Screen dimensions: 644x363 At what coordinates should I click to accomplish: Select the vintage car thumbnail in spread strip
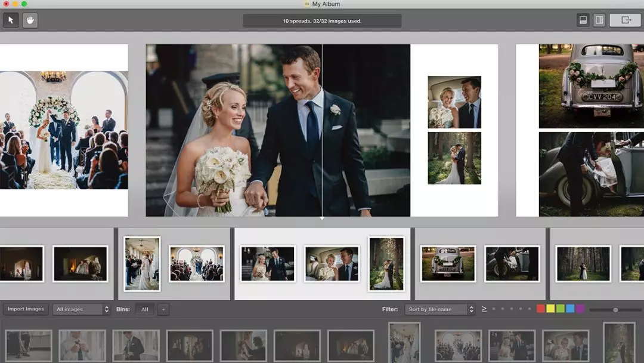448,263
